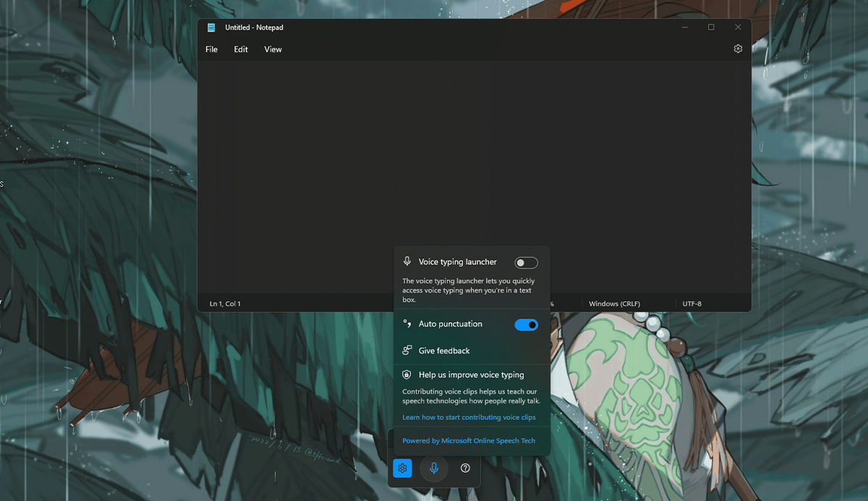Click Help us improve voice typing
This screenshot has height=501, width=868.
coord(471,375)
